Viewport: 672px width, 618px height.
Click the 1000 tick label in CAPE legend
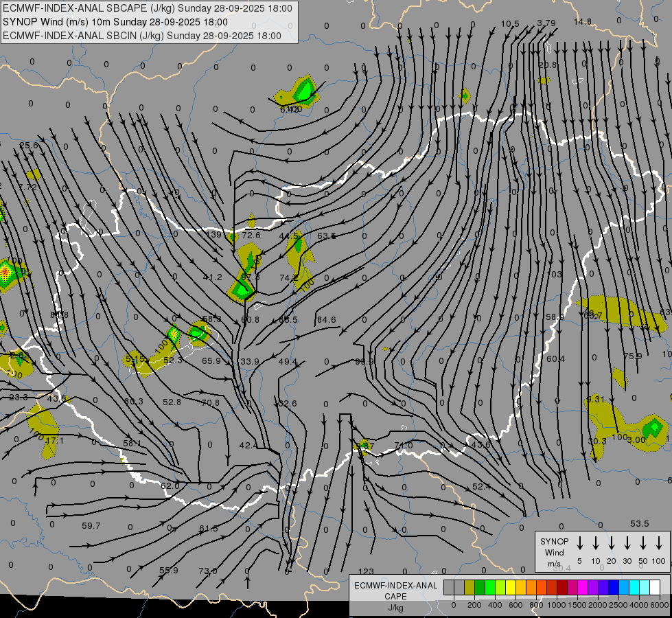tap(556, 605)
